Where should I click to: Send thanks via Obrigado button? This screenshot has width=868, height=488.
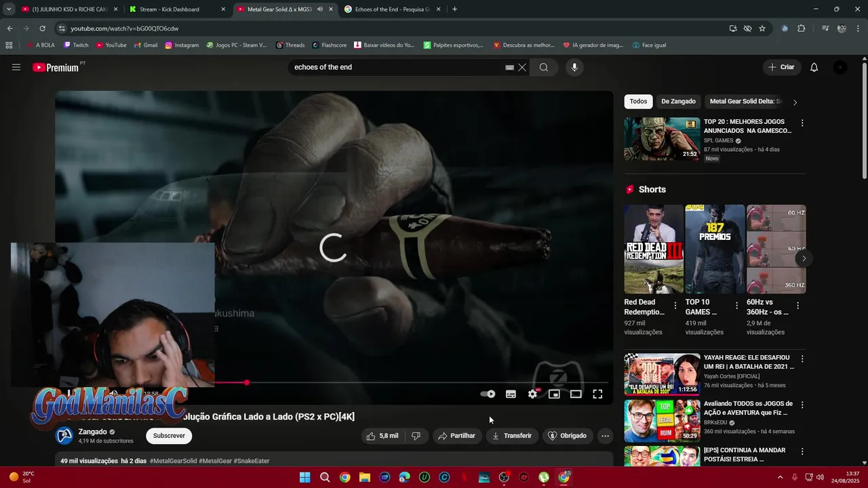pos(567,436)
